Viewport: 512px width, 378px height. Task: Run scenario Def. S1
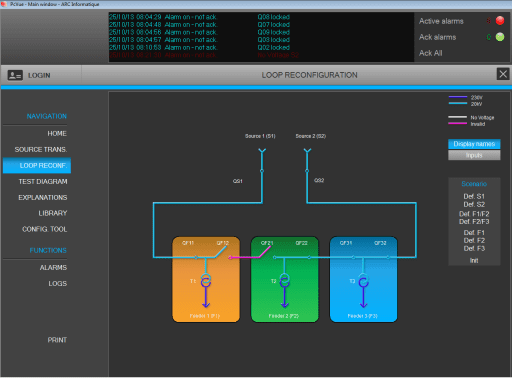coord(474,196)
